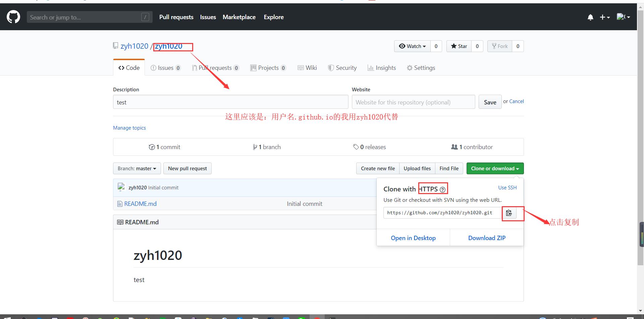
Task: View the 1 commit history link
Action: pyautogui.click(x=164, y=147)
